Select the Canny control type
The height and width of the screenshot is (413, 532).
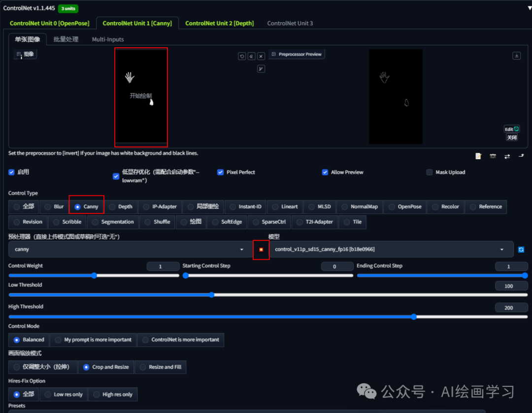[87, 207]
